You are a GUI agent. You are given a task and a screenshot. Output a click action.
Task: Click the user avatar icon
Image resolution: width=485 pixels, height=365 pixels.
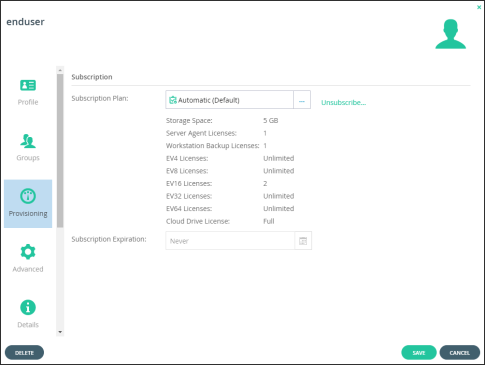(451, 34)
